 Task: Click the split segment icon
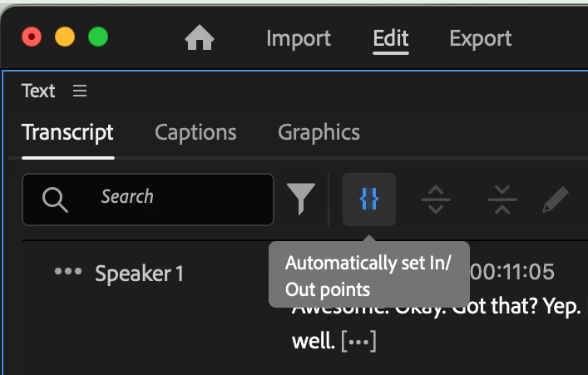pyautogui.click(x=436, y=199)
